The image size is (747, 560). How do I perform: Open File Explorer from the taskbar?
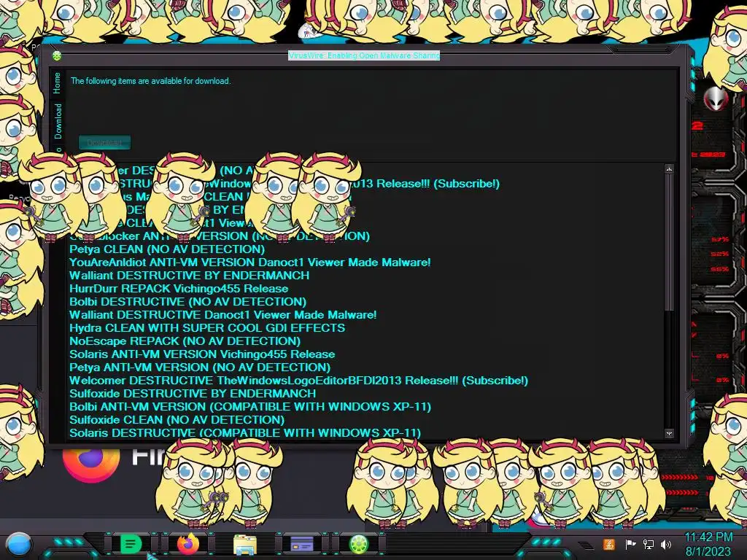tap(245, 544)
